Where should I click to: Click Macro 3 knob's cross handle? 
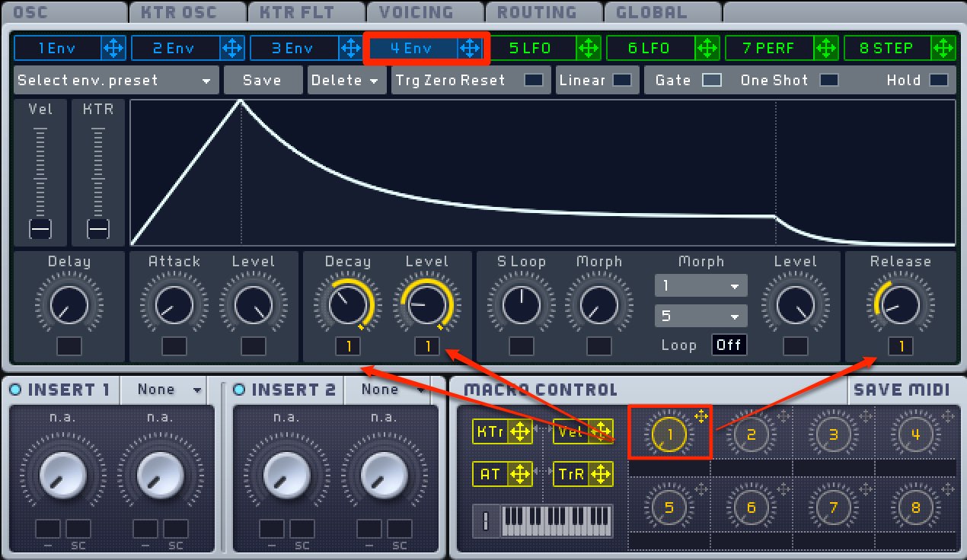click(x=865, y=416)
